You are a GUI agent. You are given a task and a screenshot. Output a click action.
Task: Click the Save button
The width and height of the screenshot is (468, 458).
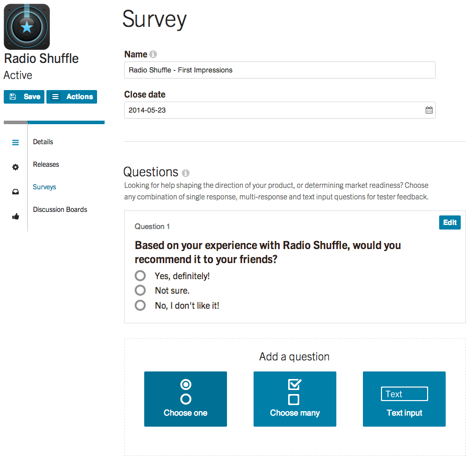point(24,97)
